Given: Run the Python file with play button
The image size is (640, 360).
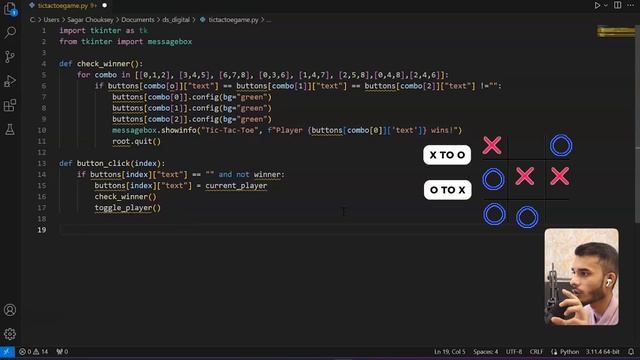Looking at the screenshot, I should pyautogui.click(x=597, y=5).
